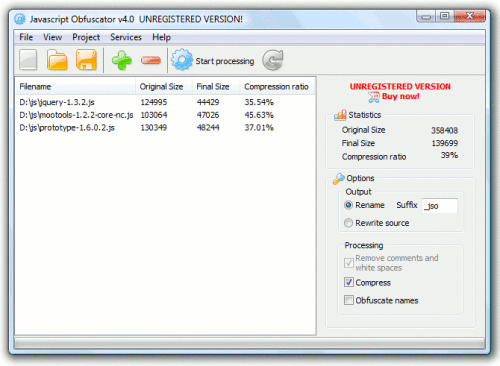Select the Rename output radio button
Image resolution: width=500 pixels, height=366 pixels.
348,205
